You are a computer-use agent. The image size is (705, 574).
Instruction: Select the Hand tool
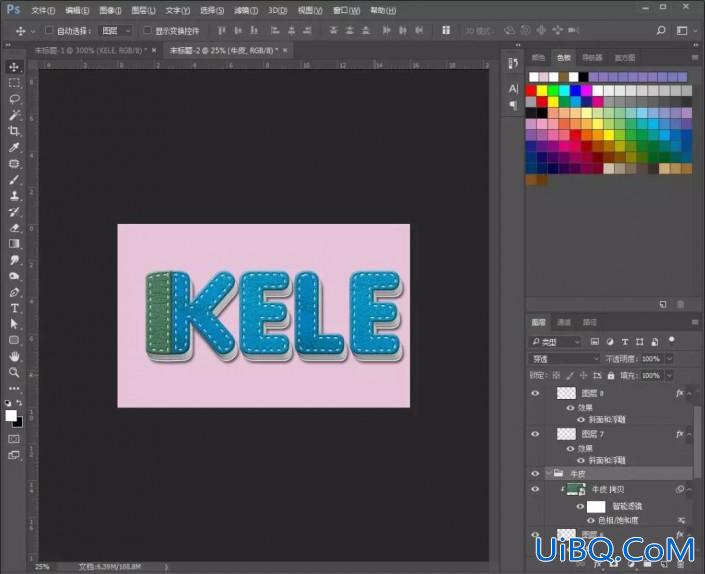point(14,356)
